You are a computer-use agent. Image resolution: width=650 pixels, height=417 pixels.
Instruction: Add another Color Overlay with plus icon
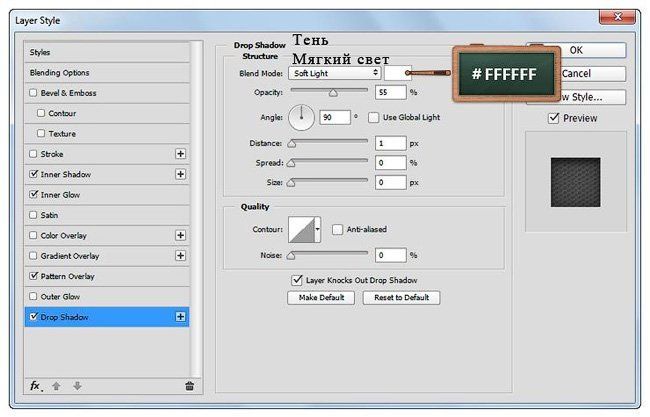tap(180, 235)
